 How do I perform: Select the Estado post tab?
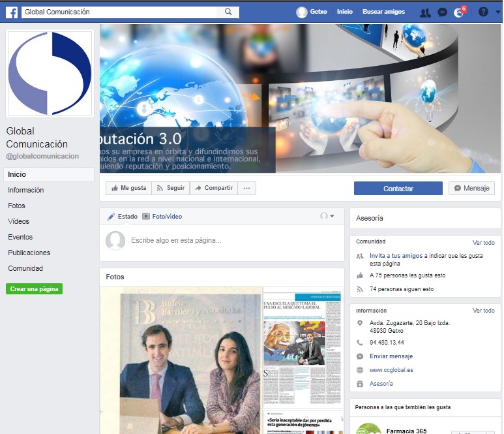123,217
